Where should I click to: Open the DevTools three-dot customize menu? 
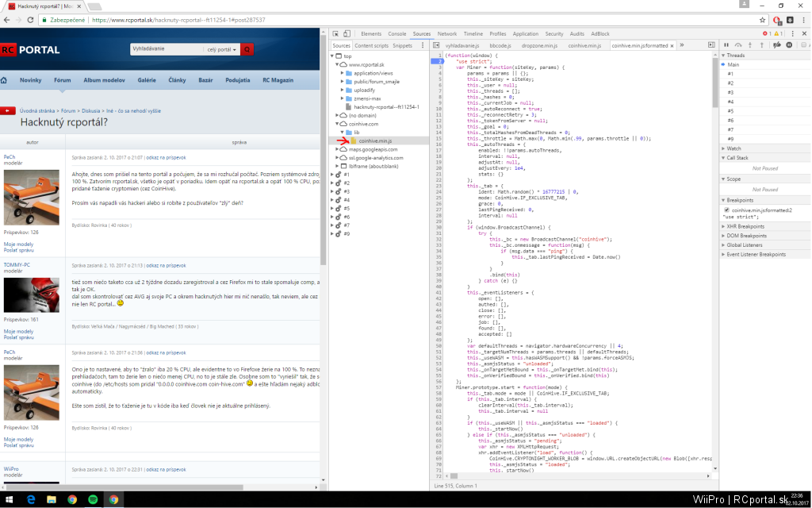793,33
